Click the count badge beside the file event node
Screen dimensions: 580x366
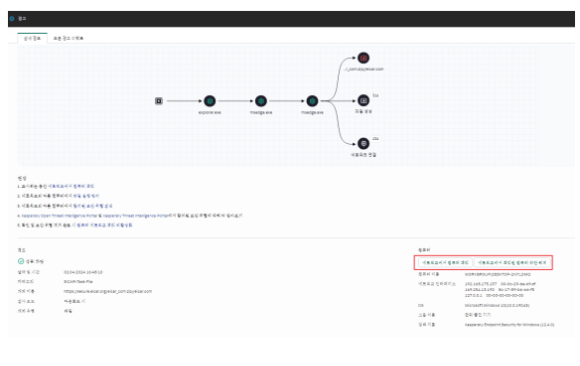375,95
